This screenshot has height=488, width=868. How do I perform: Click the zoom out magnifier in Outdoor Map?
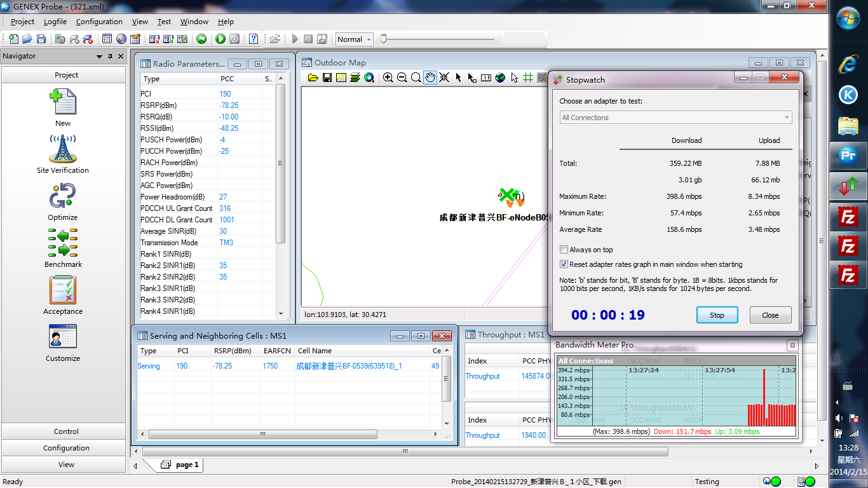coord(402,78)
